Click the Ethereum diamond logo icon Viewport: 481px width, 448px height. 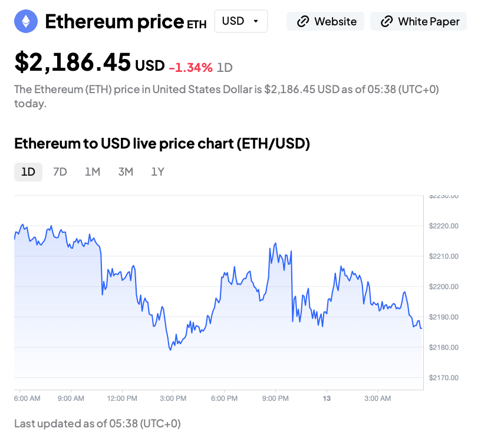[26, 22]
